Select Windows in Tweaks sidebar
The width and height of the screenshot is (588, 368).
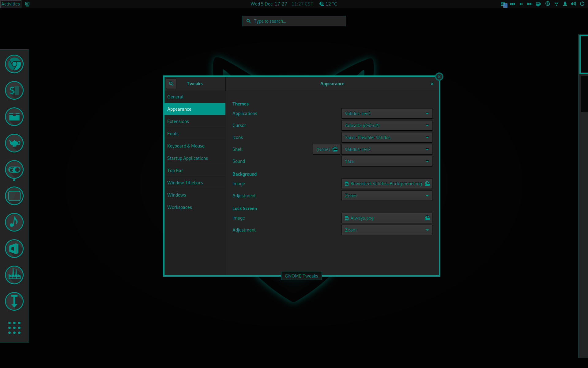(195, 195)
